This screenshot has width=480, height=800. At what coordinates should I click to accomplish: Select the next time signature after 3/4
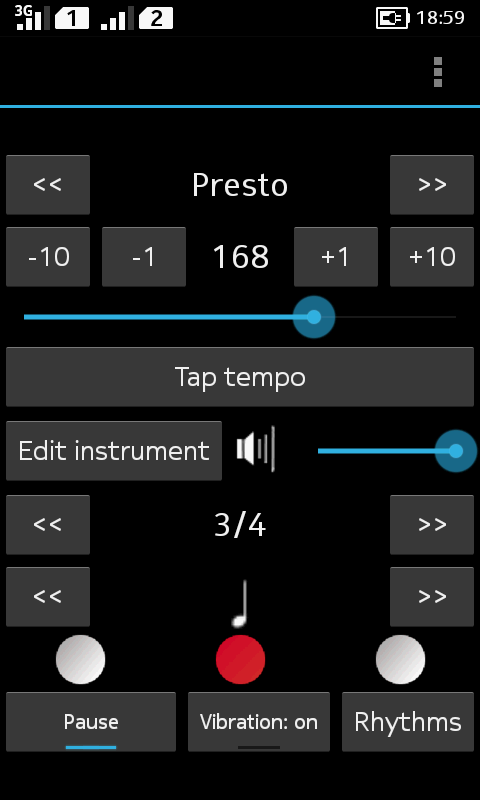pos(432,524)
